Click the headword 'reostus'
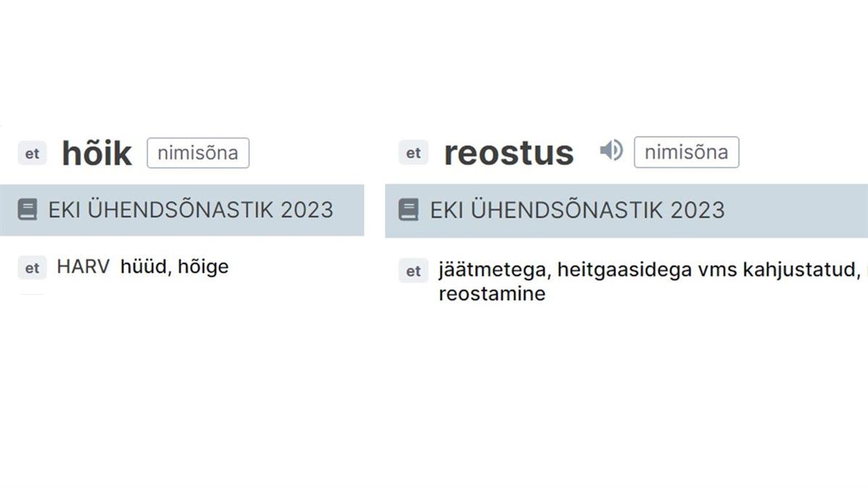Screen dimensions: 868x488 point(509,153)
